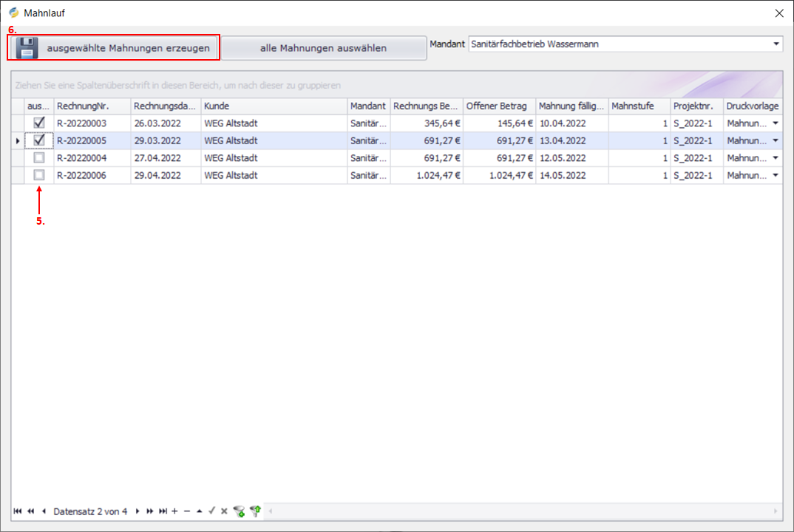Image resolution: width=794 pixels, height=532 pixels.
Task: Click ausgewählte Mahnungen erzeugen button
Action: coord(115,49)
